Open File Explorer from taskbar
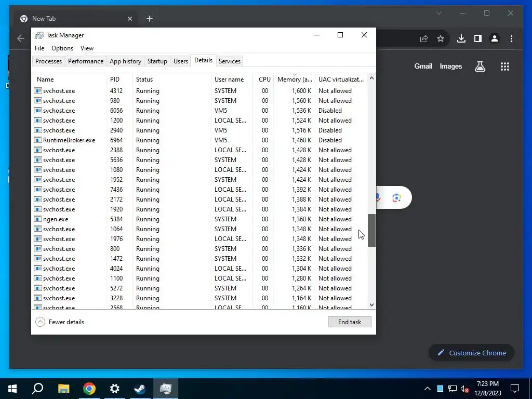This screenshot has height=399, width=532. 63,389
